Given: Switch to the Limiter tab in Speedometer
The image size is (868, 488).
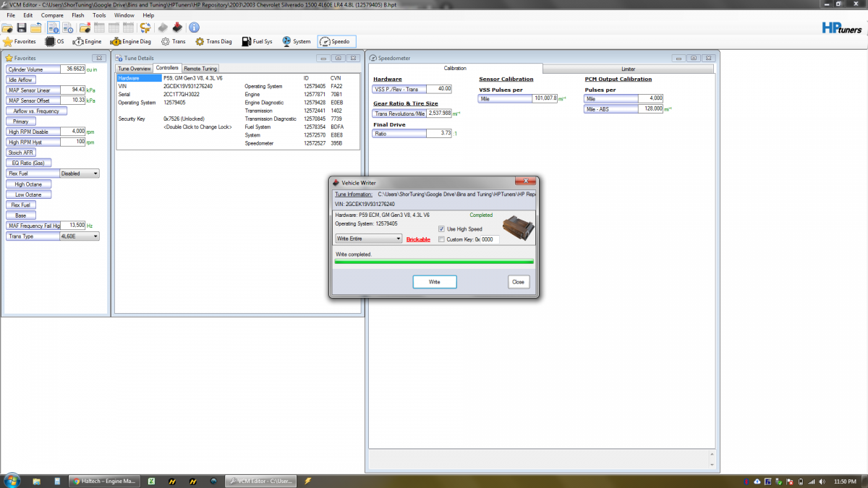Looking at the screenshot, I should click(628, 69).
